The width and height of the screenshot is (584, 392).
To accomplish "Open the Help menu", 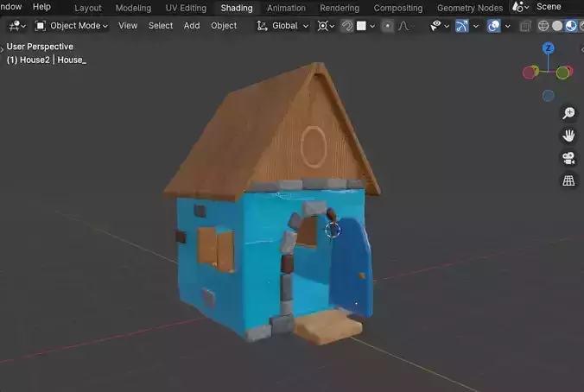I will click(41, 7).
